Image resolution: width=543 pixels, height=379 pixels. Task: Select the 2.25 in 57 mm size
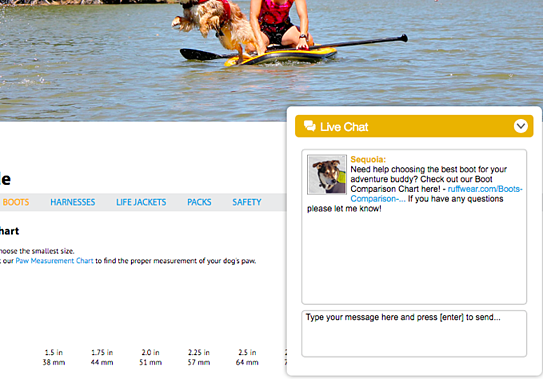[x=199, y=357]
